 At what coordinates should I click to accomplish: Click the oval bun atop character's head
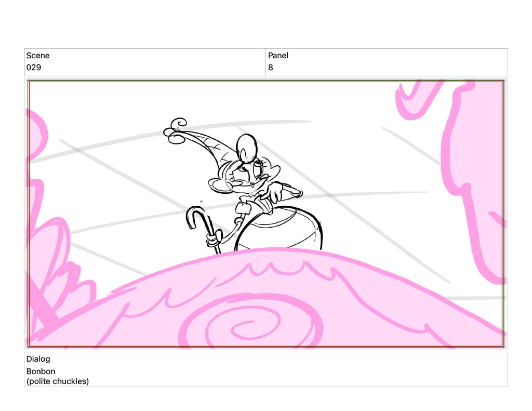247,145
